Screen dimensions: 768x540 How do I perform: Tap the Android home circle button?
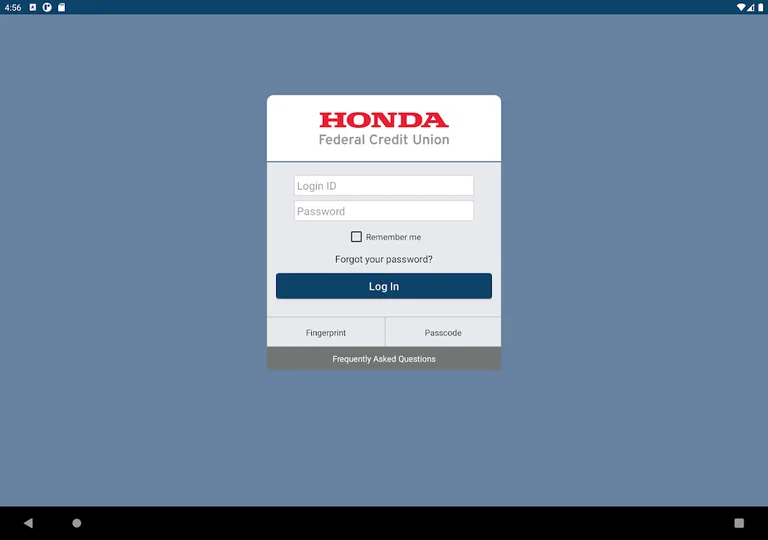click(77, 523)
